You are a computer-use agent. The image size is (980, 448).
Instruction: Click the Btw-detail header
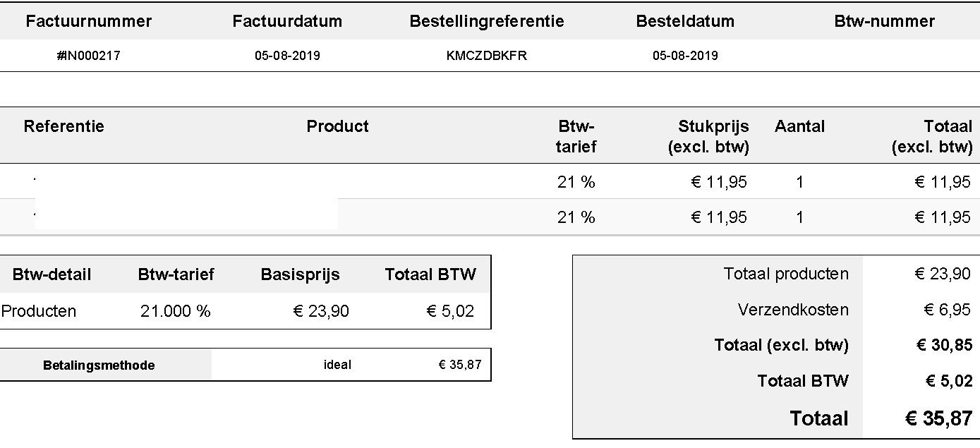(x=52, y=274)
